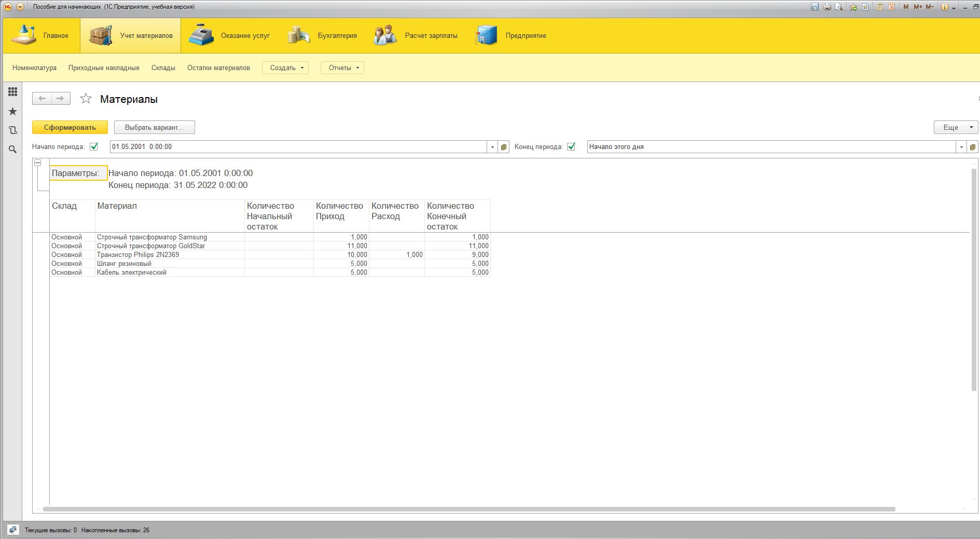Click the print icon in title bar
This screenshot has width=980, height=539.
[x=827, y=7]
